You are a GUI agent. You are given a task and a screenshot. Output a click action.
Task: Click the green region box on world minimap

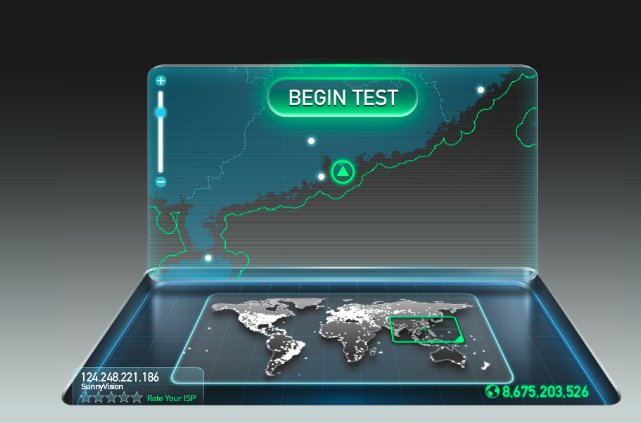(x=427, y=330)
